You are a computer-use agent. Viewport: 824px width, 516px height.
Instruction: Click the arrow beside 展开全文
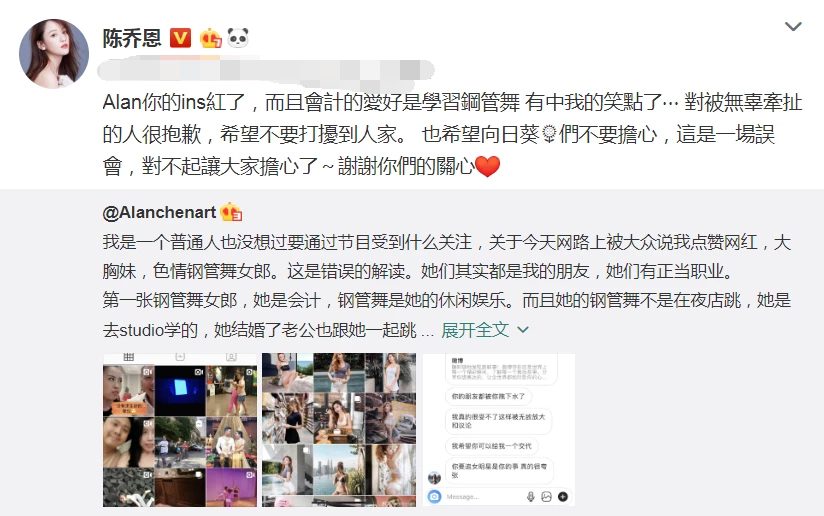(x=522, y=330)
